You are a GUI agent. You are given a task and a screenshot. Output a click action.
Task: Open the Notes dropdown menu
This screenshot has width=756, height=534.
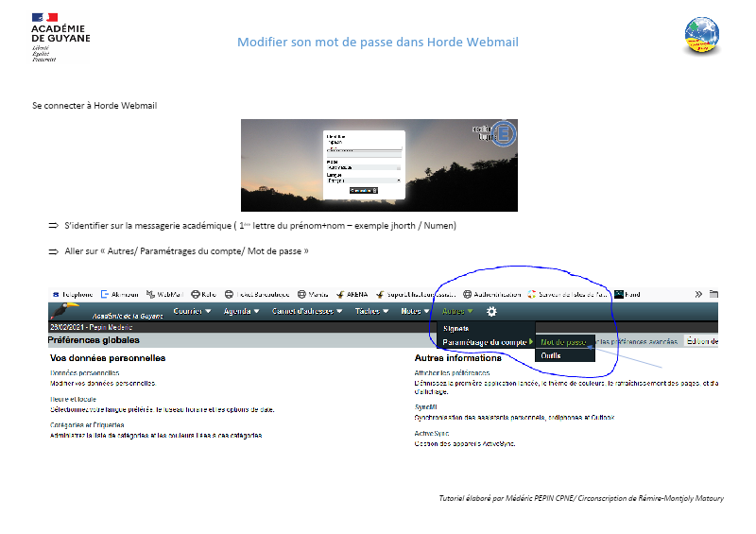(415, 311)
